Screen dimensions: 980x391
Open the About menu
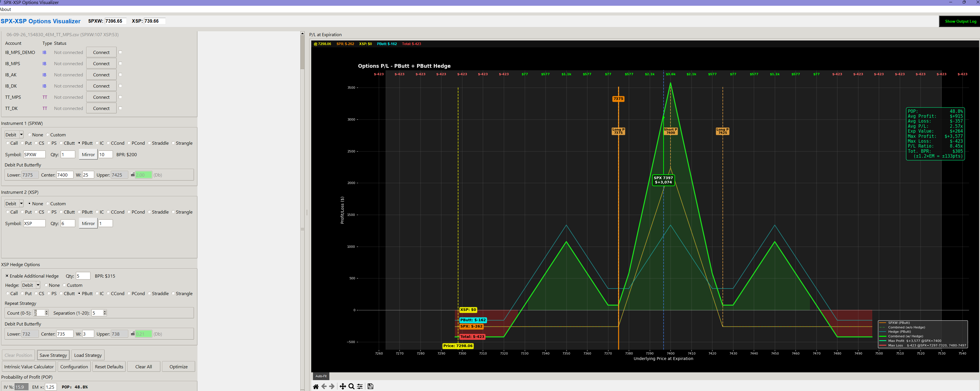tap(5, 9)
